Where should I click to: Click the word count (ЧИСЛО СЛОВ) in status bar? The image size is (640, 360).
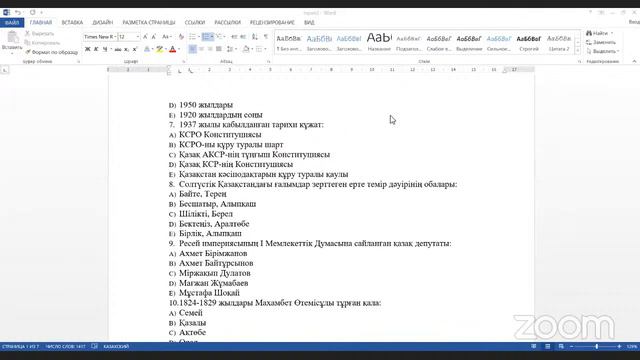[x=65, y=347]
